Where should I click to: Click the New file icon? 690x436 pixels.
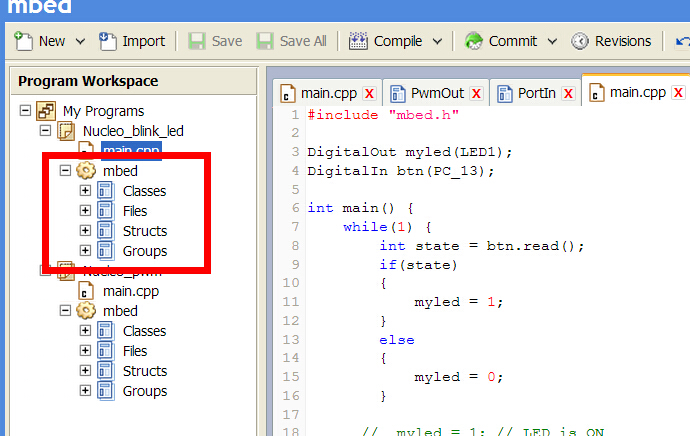(23, 41)
